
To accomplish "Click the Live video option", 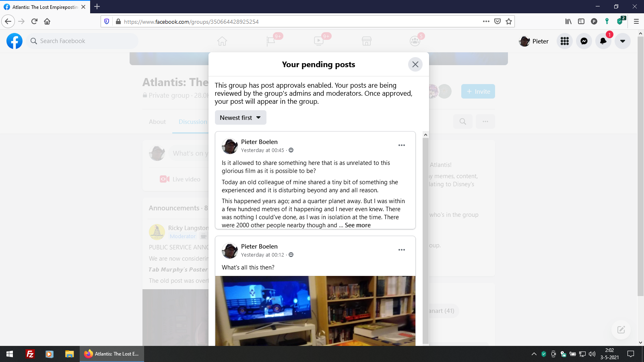I will [x=180, y=179].
